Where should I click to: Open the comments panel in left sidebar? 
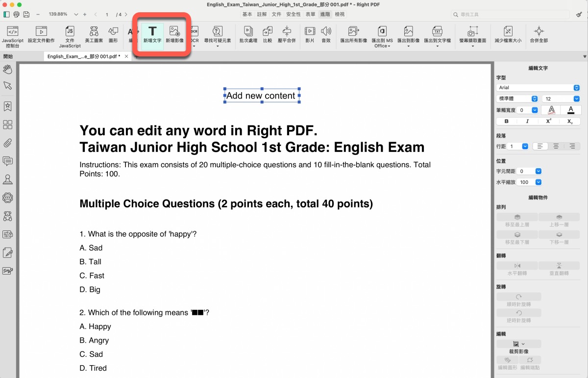click(7, 161)
